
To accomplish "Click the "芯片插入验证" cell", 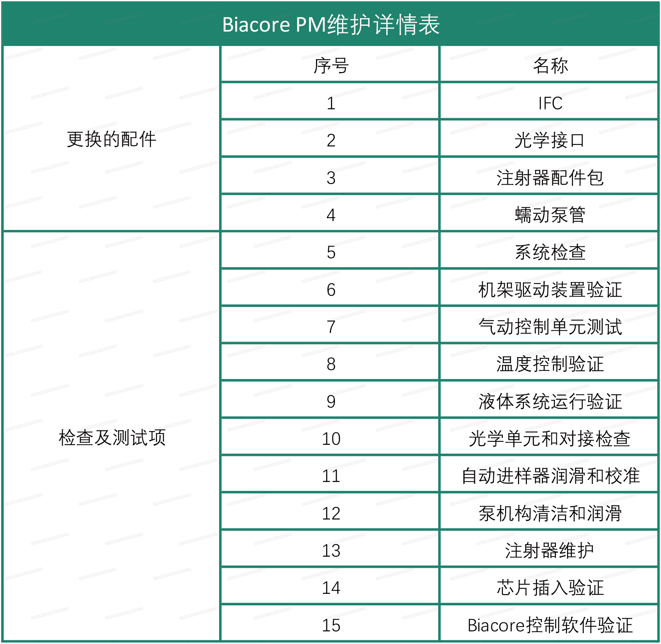I will [x=549, y=586].
